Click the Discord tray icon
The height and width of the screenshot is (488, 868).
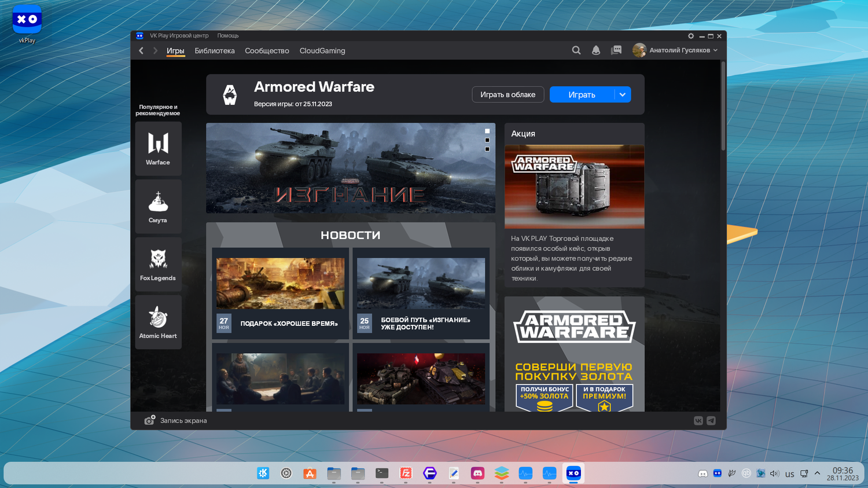pos(703,474)
